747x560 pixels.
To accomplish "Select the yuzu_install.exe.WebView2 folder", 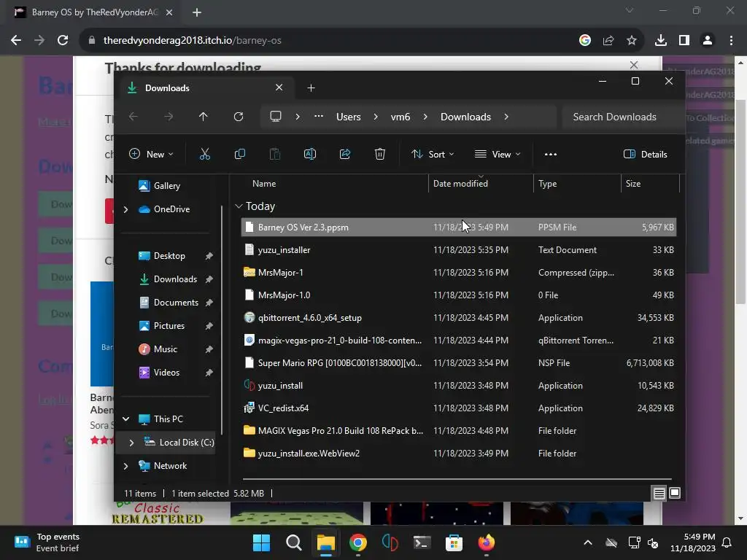I will [x=458, y=454].
